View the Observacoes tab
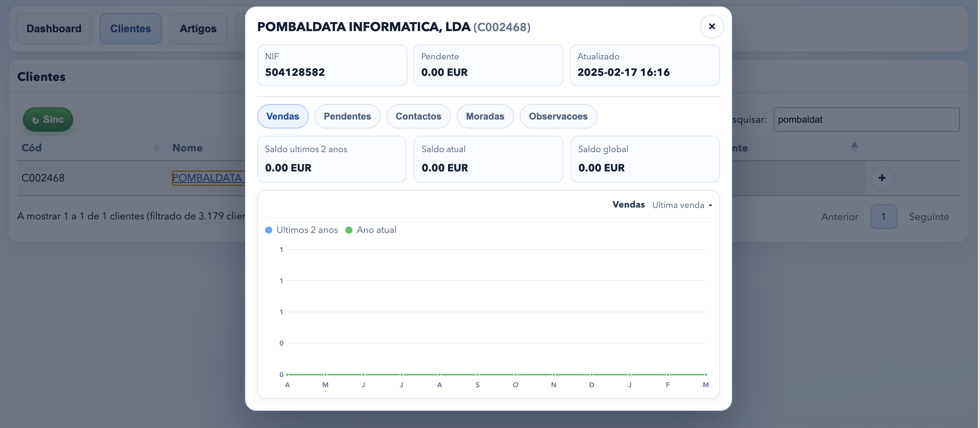980x428 pixels. point(558,116)
